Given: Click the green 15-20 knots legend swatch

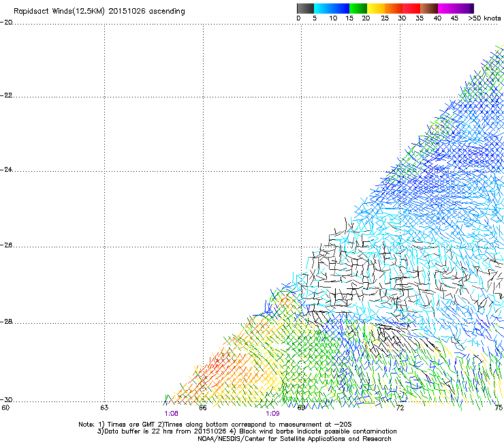Looking at the screenshot, I should [x=358, y=8].
